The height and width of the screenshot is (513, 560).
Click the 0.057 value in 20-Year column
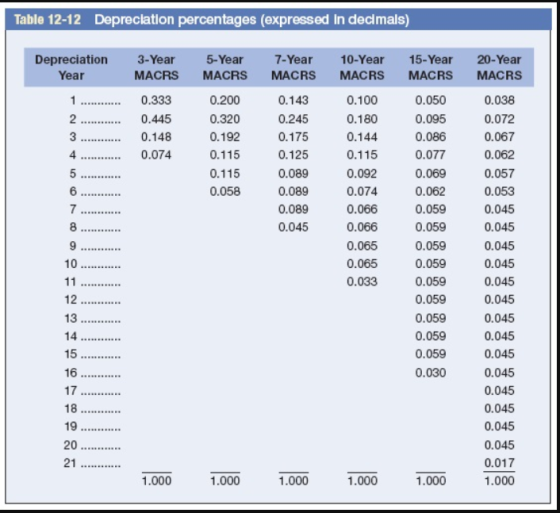499,174
